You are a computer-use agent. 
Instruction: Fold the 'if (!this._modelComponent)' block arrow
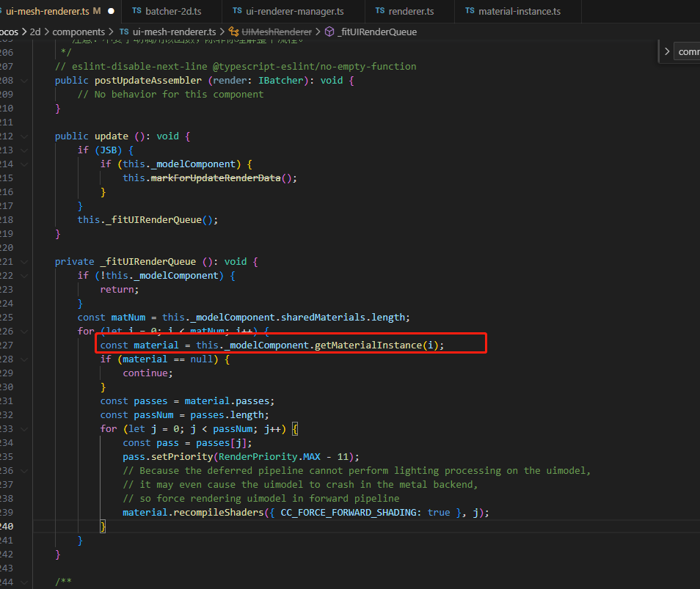(x=24, y=276)
